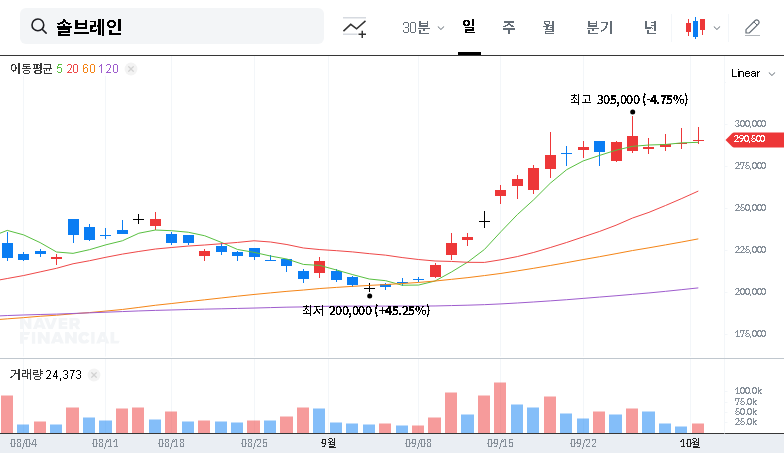
Task: Click the 최저 200,000 low price marker
Action: tap(366, 311)
